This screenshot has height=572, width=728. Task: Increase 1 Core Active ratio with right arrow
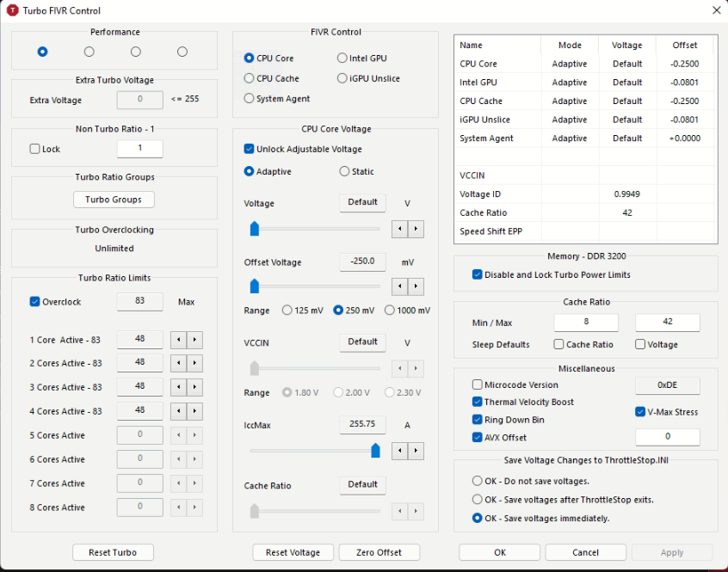pos(194,340)
